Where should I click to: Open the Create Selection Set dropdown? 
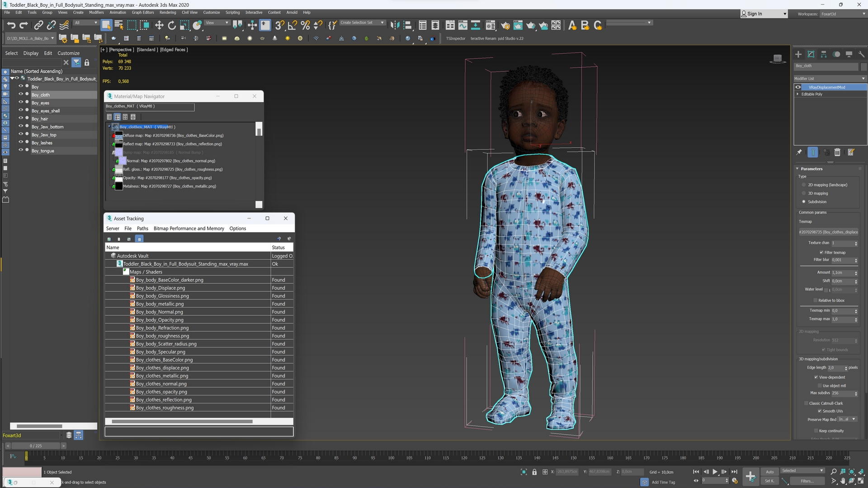382,23
